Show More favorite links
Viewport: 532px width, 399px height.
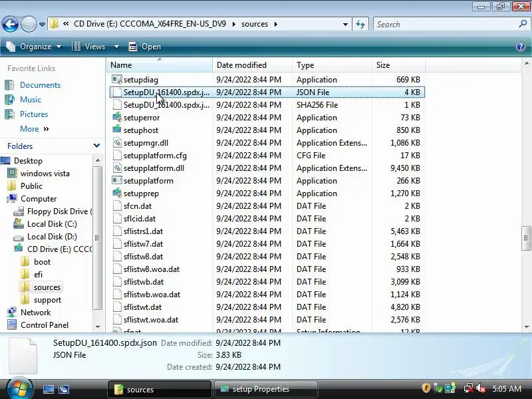tap(35, 129)
